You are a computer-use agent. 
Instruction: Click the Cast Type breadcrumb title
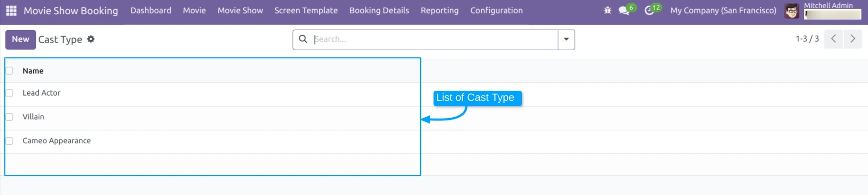60,40
